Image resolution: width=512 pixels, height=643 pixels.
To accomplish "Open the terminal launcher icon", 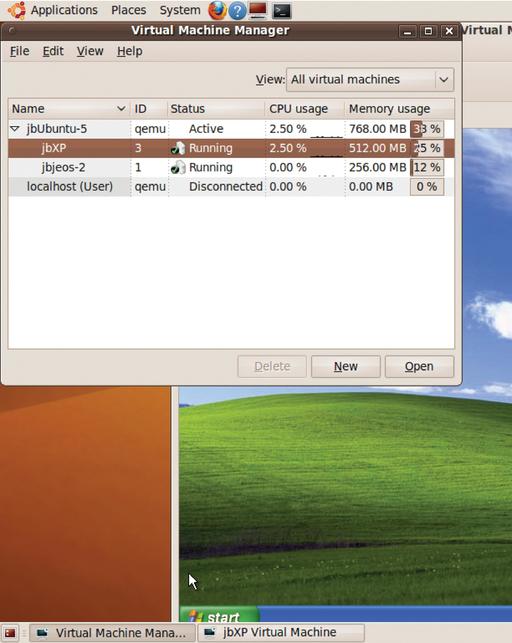I will [282, 11].
